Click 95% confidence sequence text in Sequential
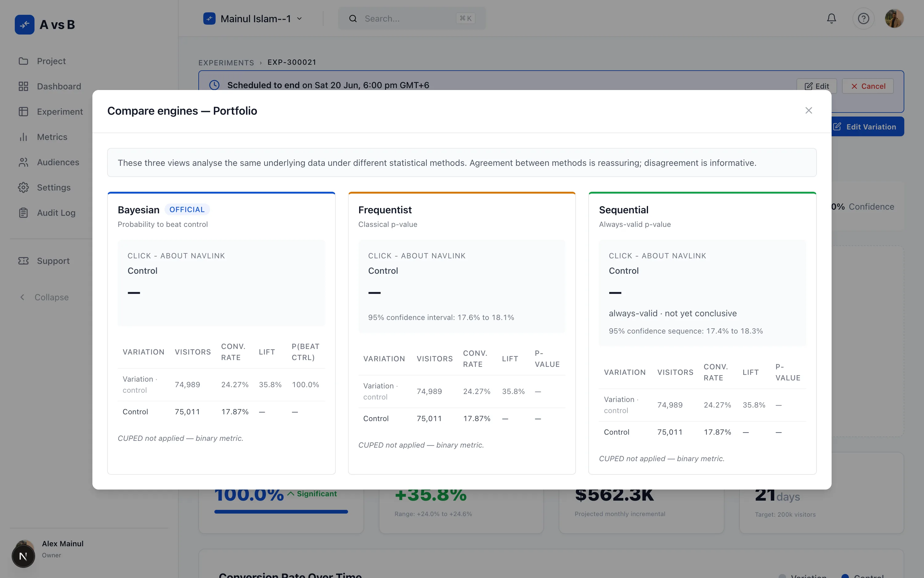 point(686,331)
